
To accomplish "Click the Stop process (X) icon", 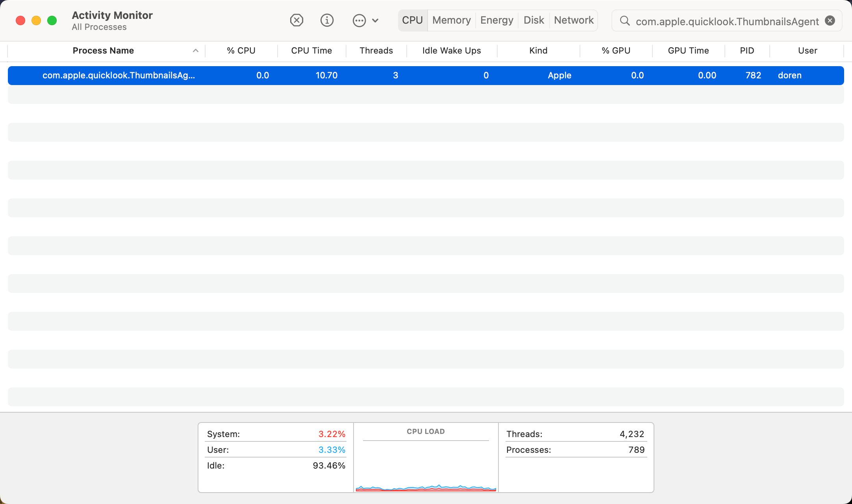I will click(296, 20).
